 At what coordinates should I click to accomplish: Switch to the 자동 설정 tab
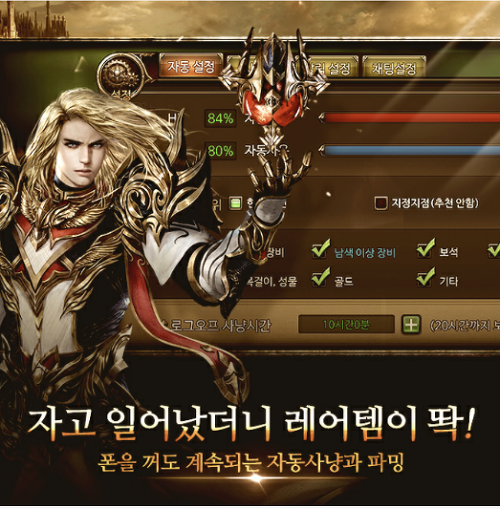[191, 66]
